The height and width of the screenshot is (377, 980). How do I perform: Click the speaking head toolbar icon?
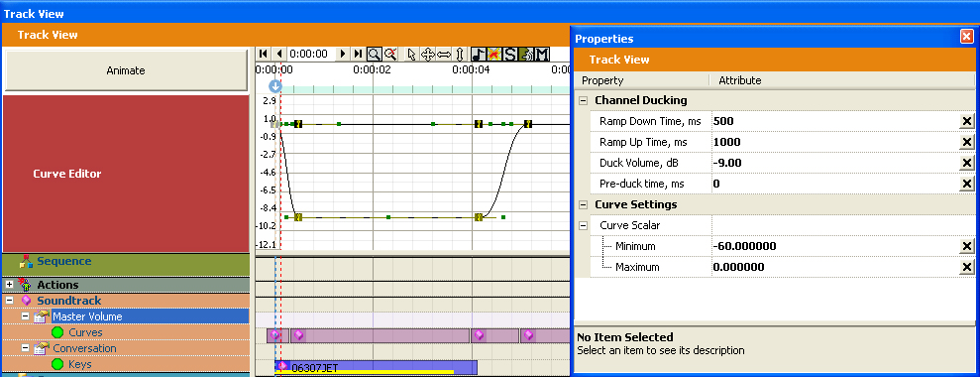point(525,54)
